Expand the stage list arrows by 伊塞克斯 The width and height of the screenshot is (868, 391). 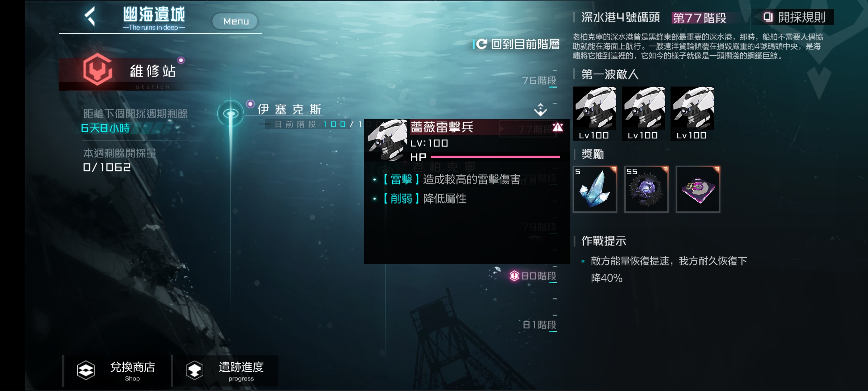pos(540,110)
